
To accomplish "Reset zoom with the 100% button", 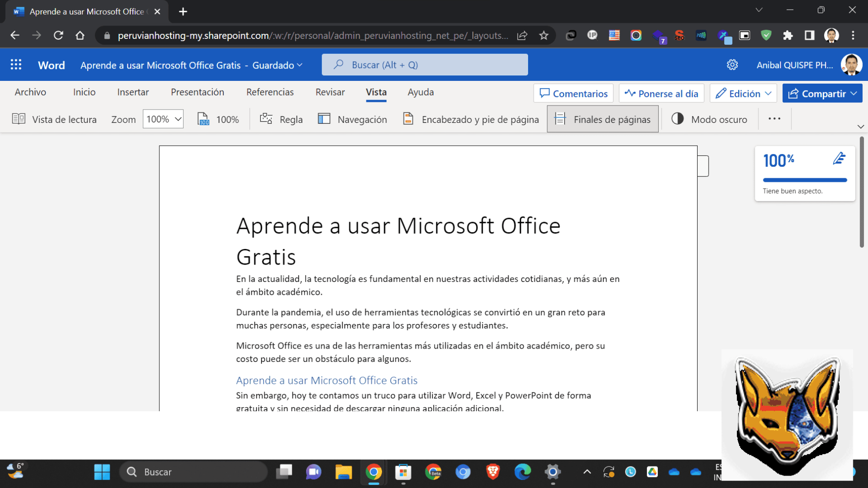I will coord(218,119).
